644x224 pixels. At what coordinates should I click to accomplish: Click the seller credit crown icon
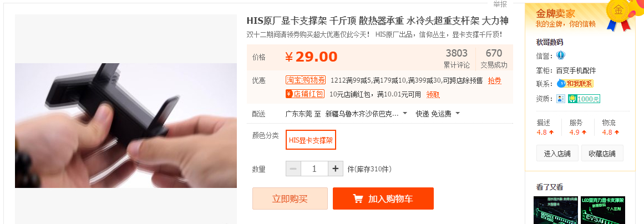click(561, 55)
